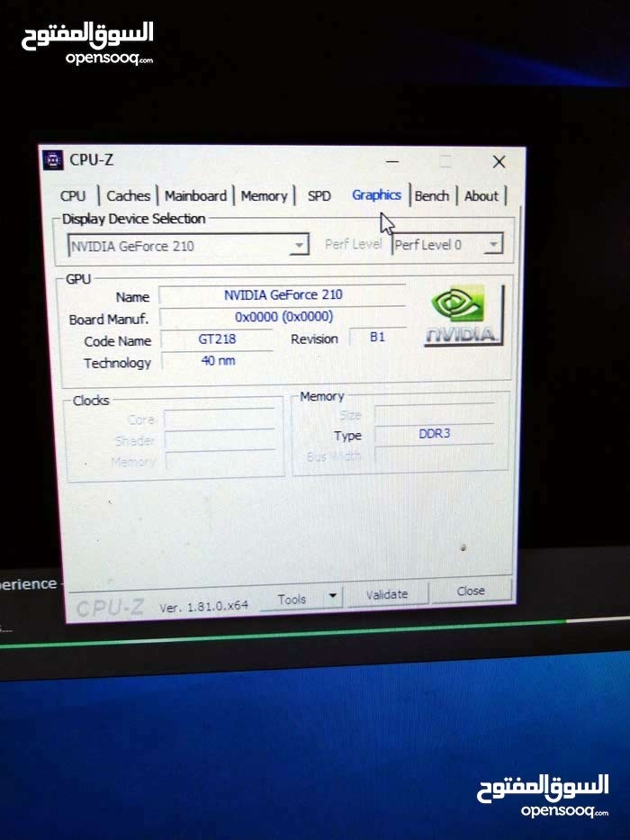Click the GPU Name field NVIDIA GeForce 210
Viewport: 630px width, 840px height.
pos(283,294)
